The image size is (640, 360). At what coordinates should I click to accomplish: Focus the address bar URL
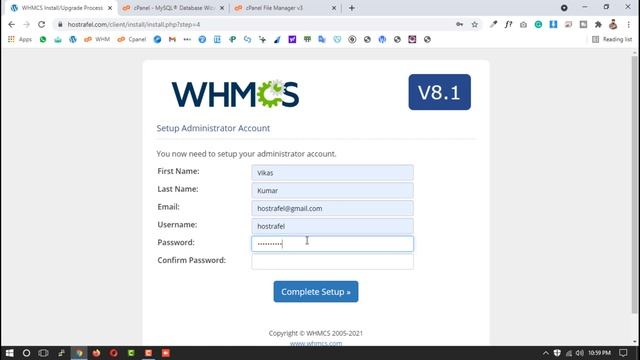pyautogui.click(x=134, y=24)
